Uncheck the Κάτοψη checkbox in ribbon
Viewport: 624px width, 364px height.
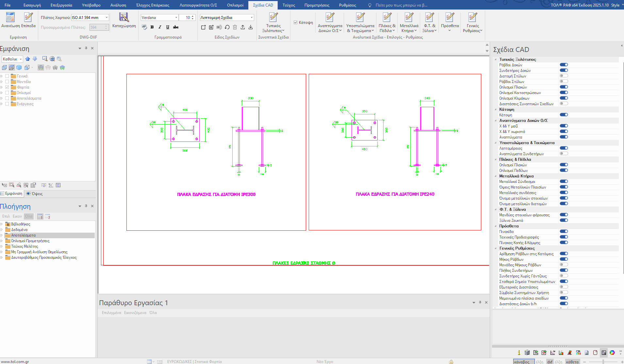295,23
